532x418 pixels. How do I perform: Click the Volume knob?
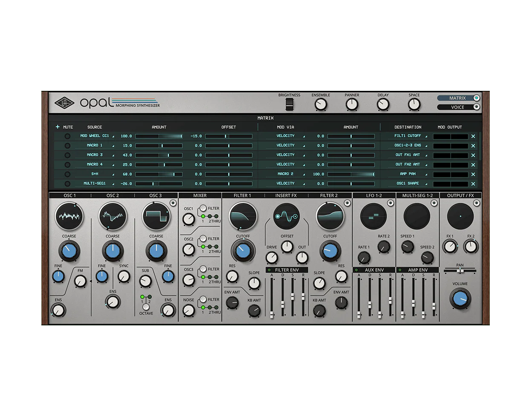click(460, 299)
